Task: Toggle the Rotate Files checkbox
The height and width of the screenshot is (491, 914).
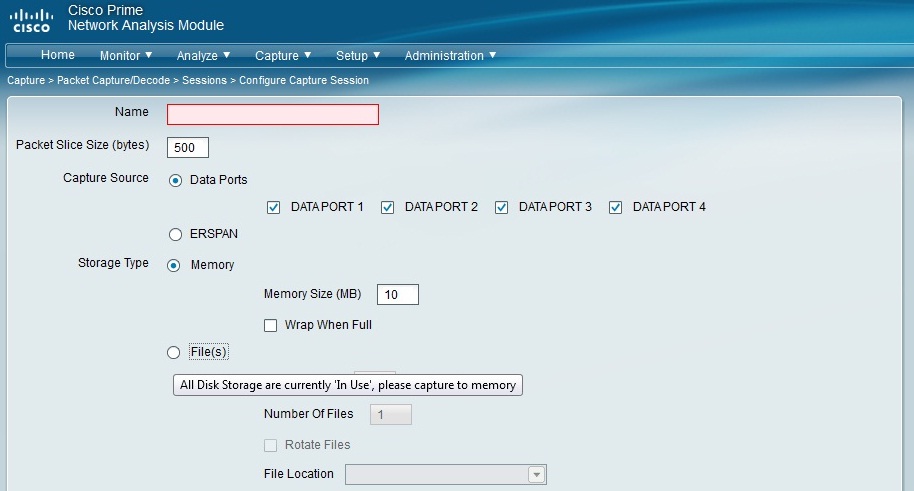Action: 270,446
